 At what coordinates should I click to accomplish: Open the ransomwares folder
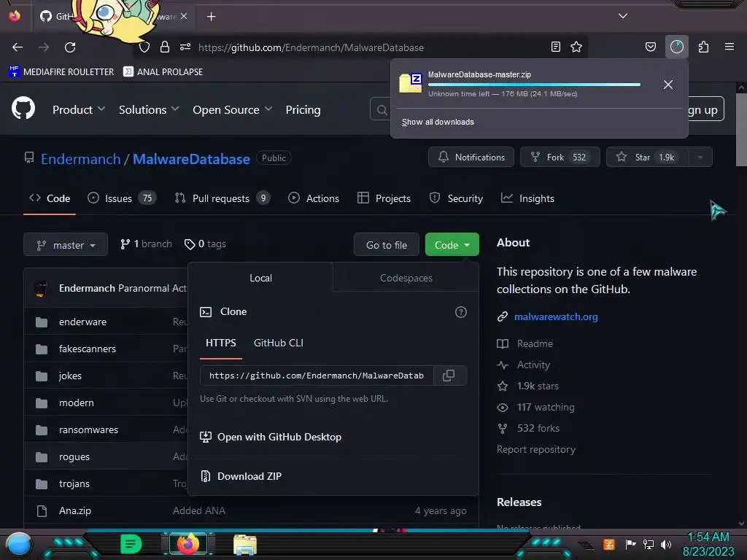coord(88,429)
